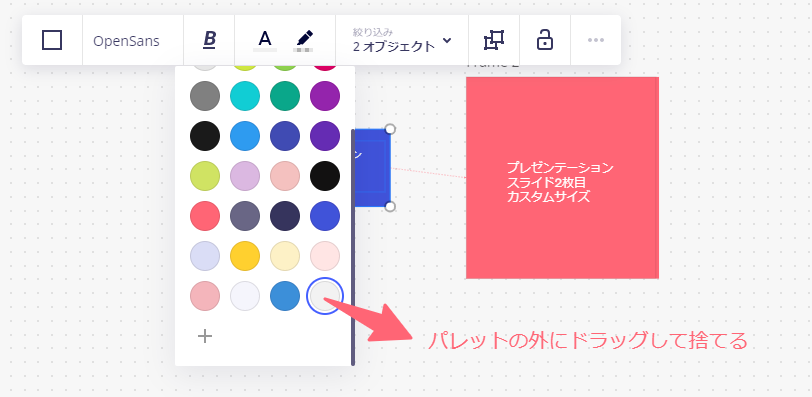
Task: Open the shape type square icon
Action: click(x=52, y=40)
